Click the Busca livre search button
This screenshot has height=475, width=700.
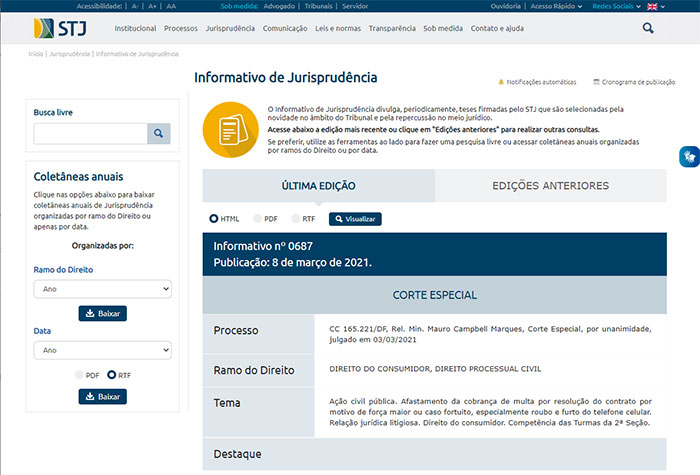coord(159,134)
